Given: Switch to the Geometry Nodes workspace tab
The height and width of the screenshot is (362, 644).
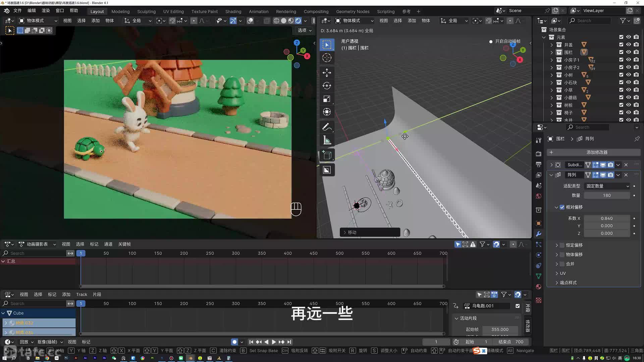Looking at the screenshot, I should click(x=353, y=11).
